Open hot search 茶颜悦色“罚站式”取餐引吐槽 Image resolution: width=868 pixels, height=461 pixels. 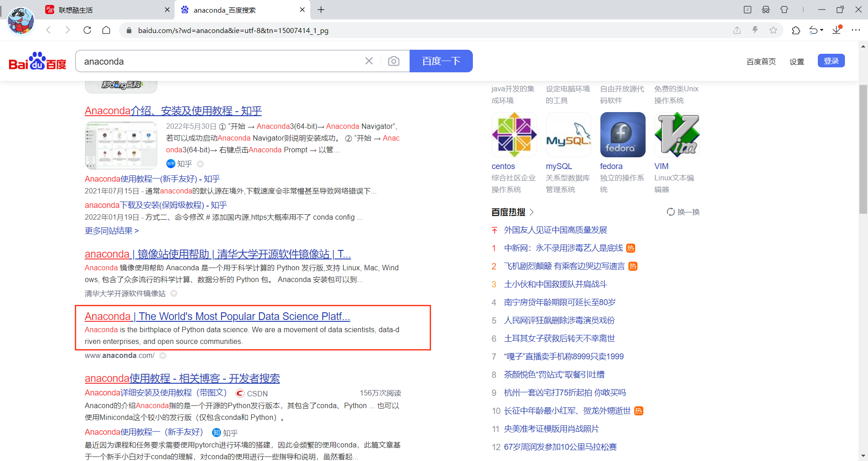554,375
